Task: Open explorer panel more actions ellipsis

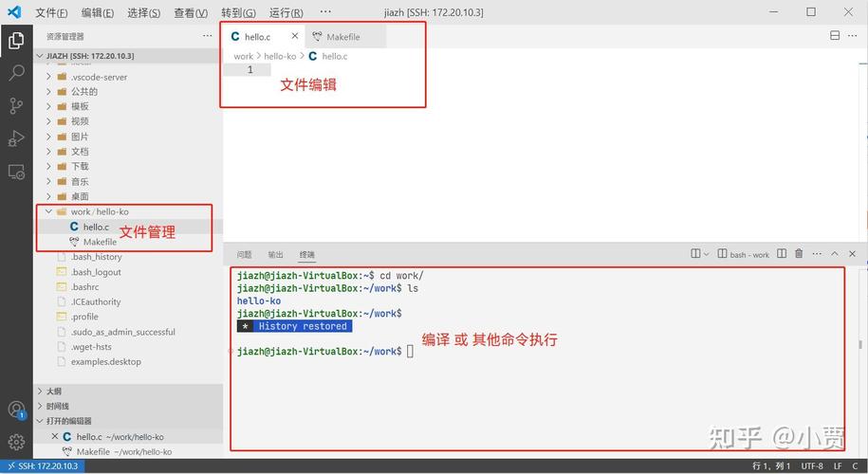Action: (207, 36)
